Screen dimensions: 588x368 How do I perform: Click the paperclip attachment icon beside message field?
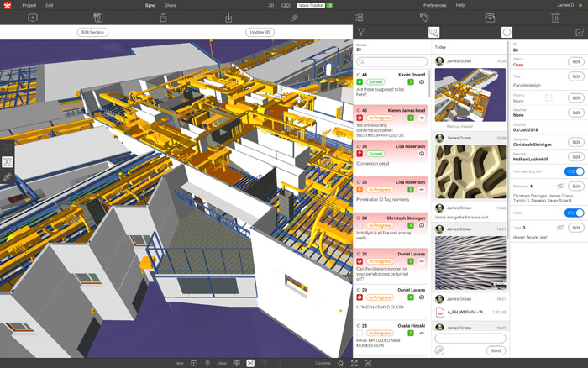(x=438, y=350)
